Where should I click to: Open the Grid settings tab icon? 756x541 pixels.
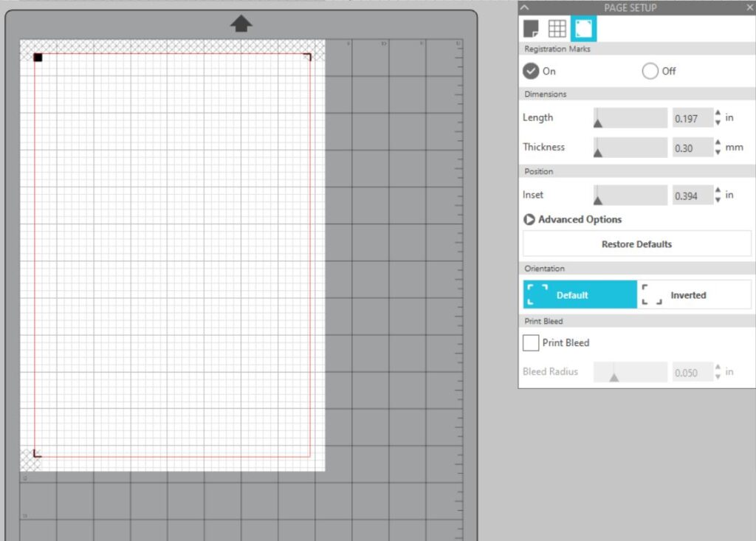(557, 29)
